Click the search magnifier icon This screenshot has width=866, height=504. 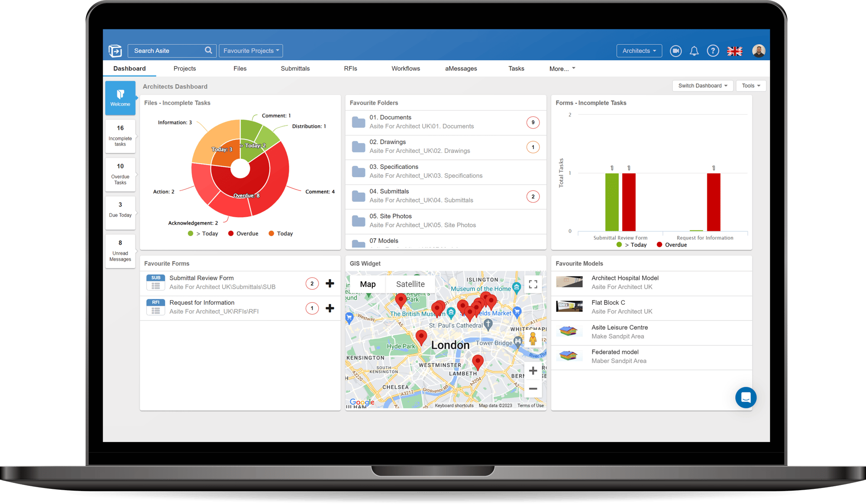click(x=208, y=50)
